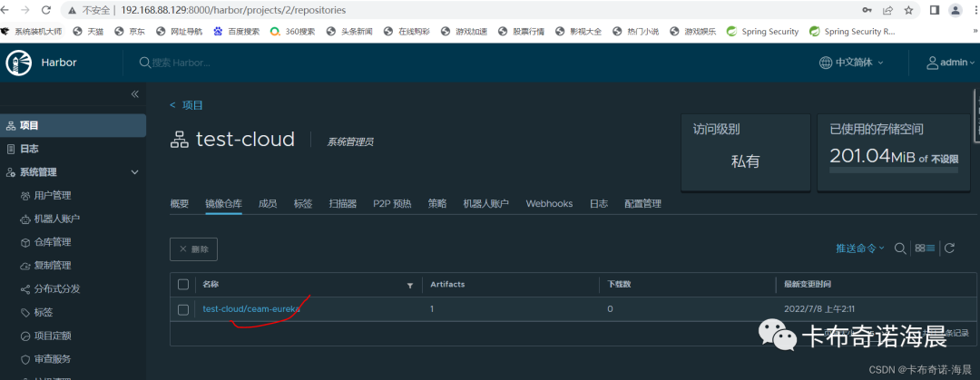Switch to the P2P 预热 tab

point(393,204)
